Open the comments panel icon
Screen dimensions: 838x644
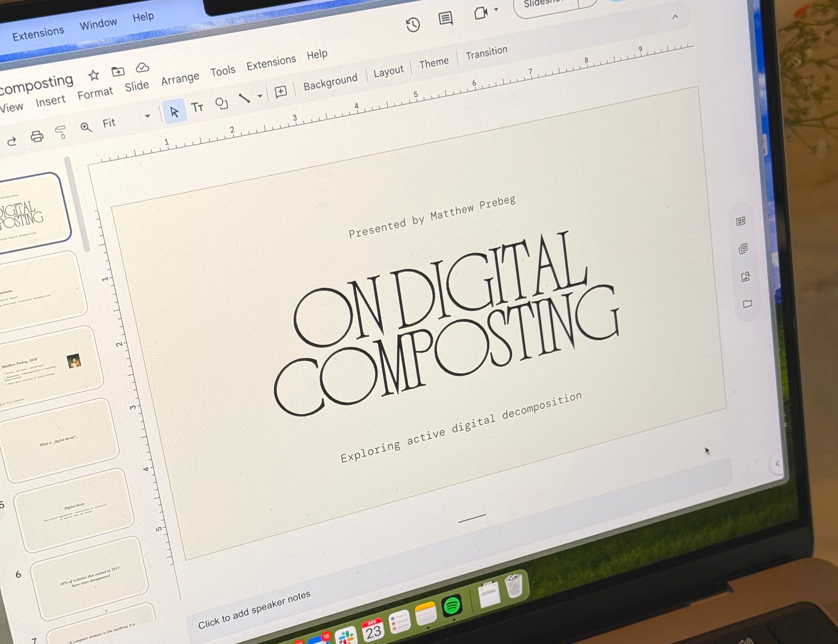click(x=445, y=18)
